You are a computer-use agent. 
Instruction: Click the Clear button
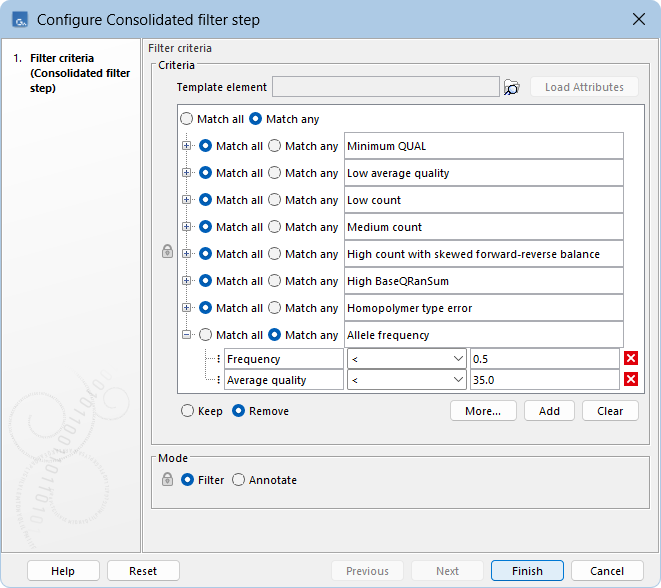point(610,411)
